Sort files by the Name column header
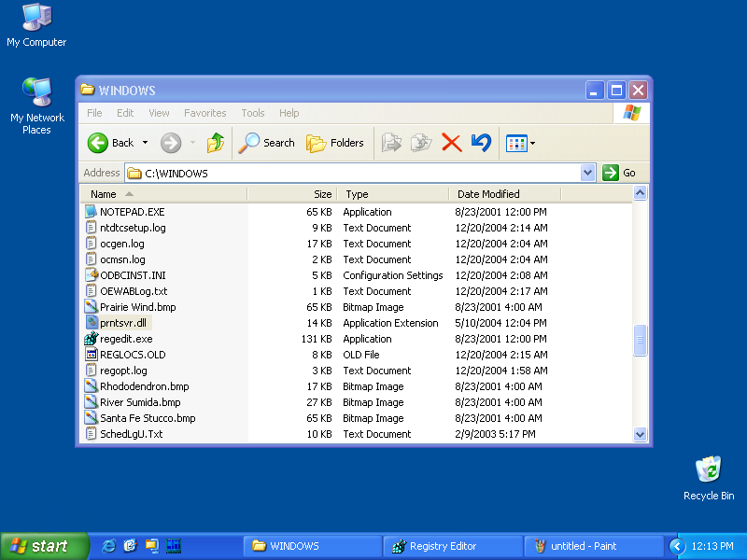The width and height of the screenshot is (747, 560). [x=163, y=194]
